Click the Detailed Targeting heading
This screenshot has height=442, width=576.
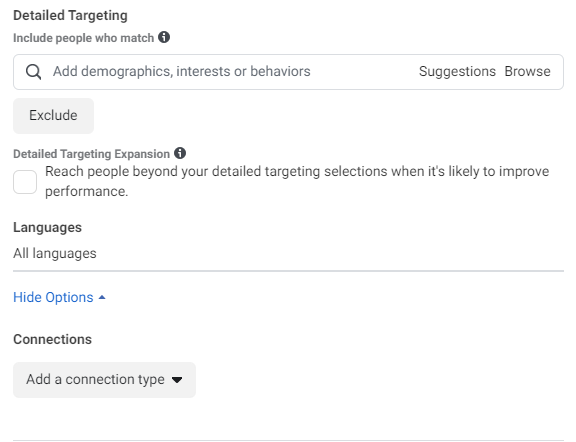[x=71, y=15]
